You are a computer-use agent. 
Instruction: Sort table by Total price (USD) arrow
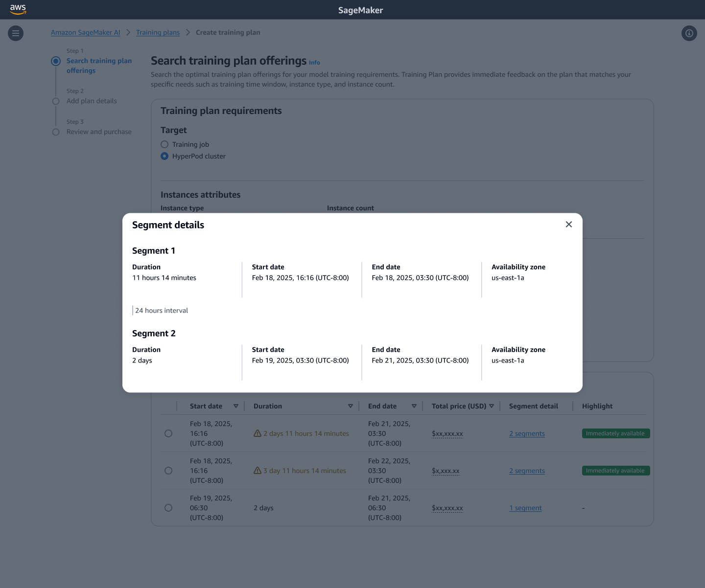pos(492,406)
